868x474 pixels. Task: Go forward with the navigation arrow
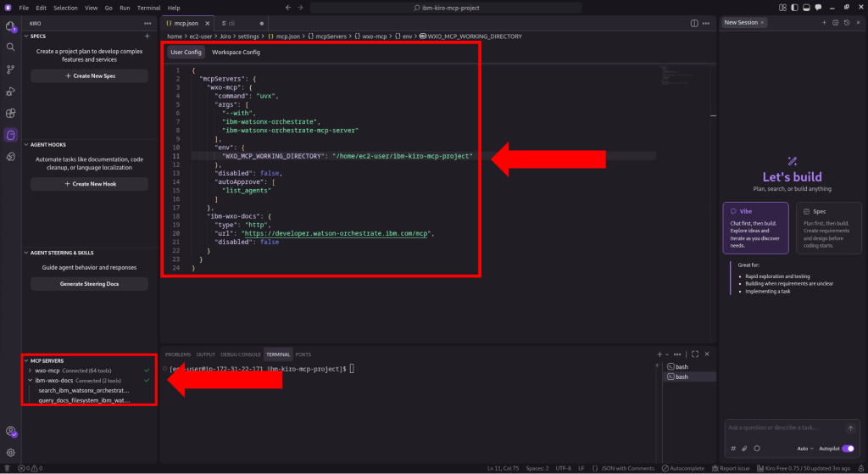(x=300, y=8)
